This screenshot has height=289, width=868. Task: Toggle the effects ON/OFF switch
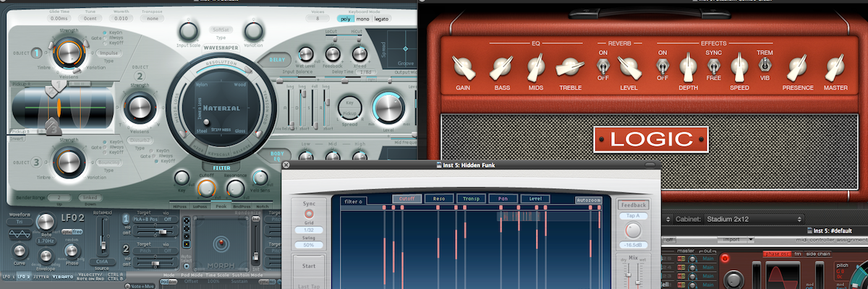[662, 67]
